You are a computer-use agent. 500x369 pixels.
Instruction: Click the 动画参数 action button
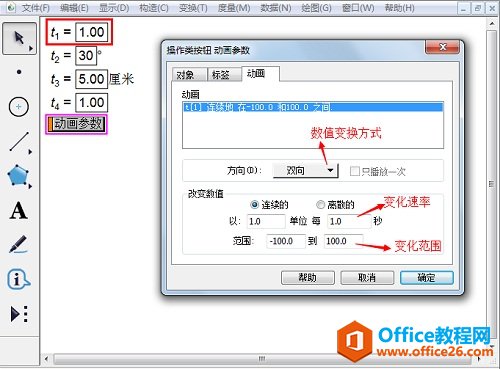pos(76,124)
